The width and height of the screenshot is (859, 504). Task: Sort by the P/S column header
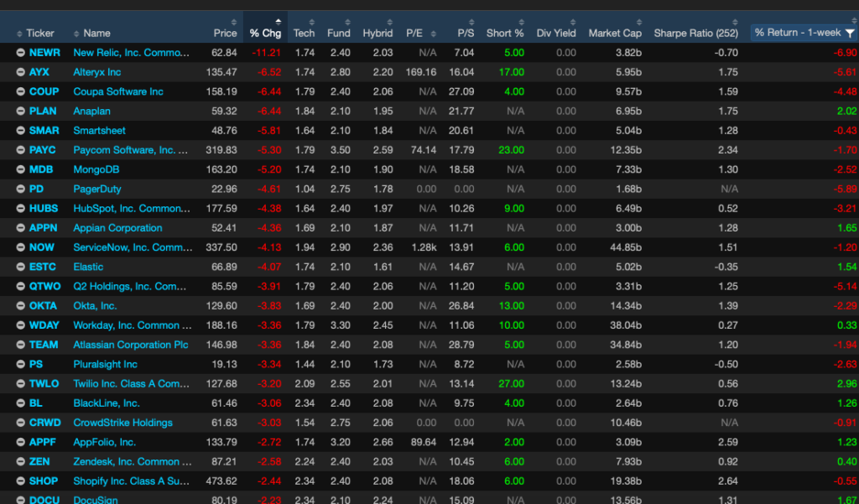pos(466,34)
